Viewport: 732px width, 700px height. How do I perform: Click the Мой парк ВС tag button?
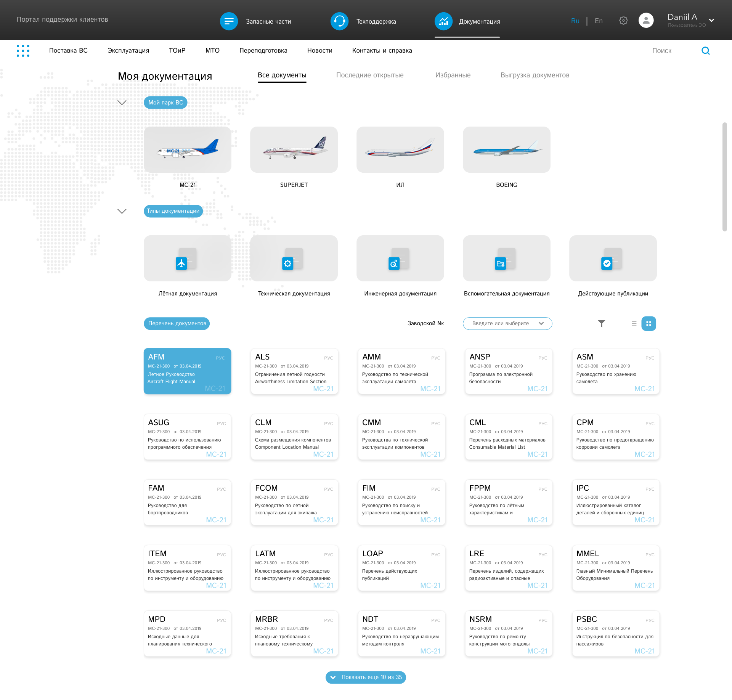tap(165, 102)
